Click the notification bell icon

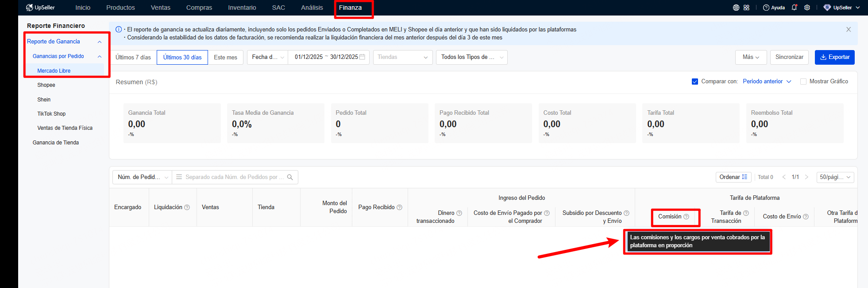click(794, 8)
